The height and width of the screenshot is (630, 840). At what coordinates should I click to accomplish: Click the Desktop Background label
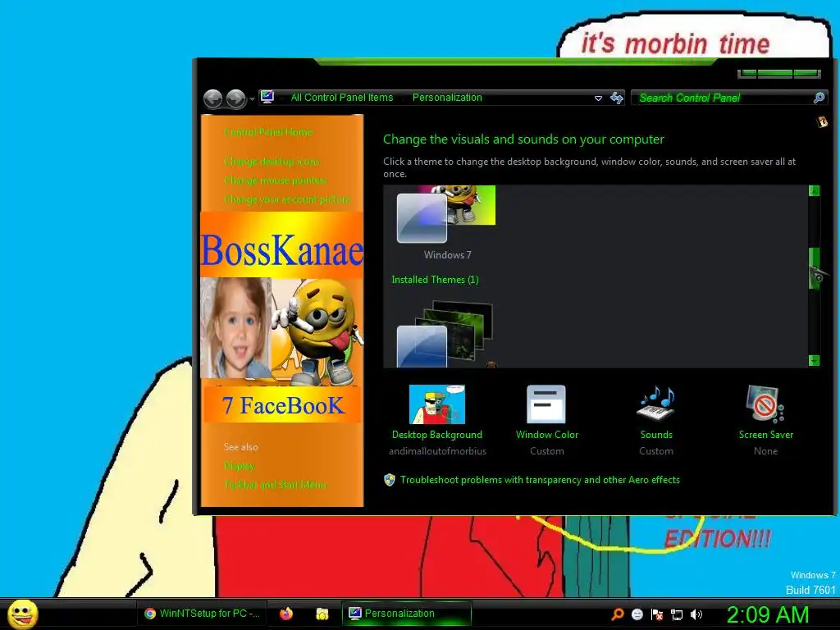[x=437, y=435]
